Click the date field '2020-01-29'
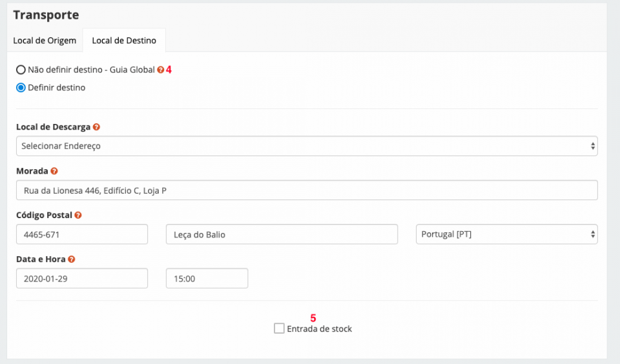The height and width of the screenshot is (364, 620). 82,278
